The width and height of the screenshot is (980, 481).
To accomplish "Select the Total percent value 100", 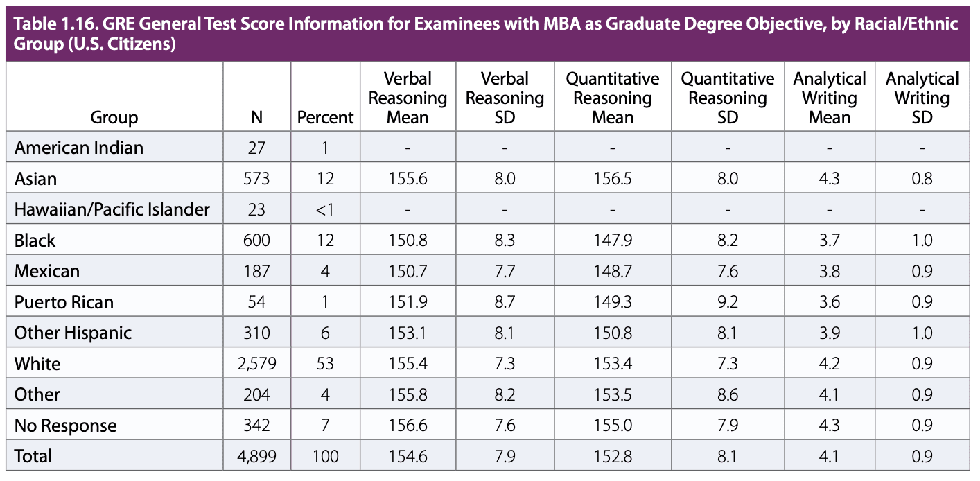I will pyautogui.click(x=325, y=456).
